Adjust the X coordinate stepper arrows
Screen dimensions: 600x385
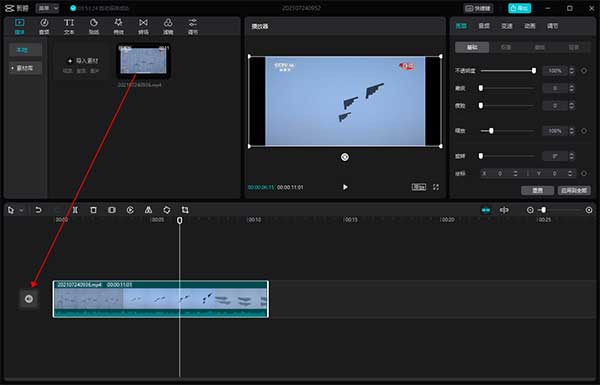[515, 173]
